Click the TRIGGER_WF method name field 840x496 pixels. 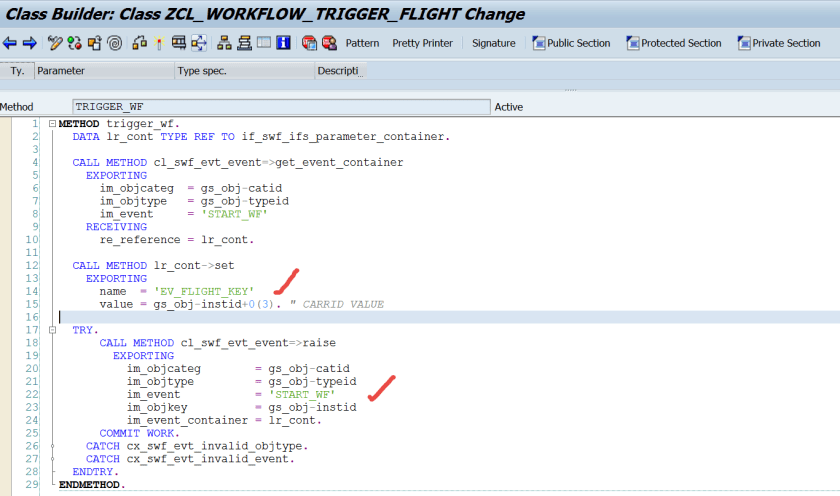[x=281, y=107]
